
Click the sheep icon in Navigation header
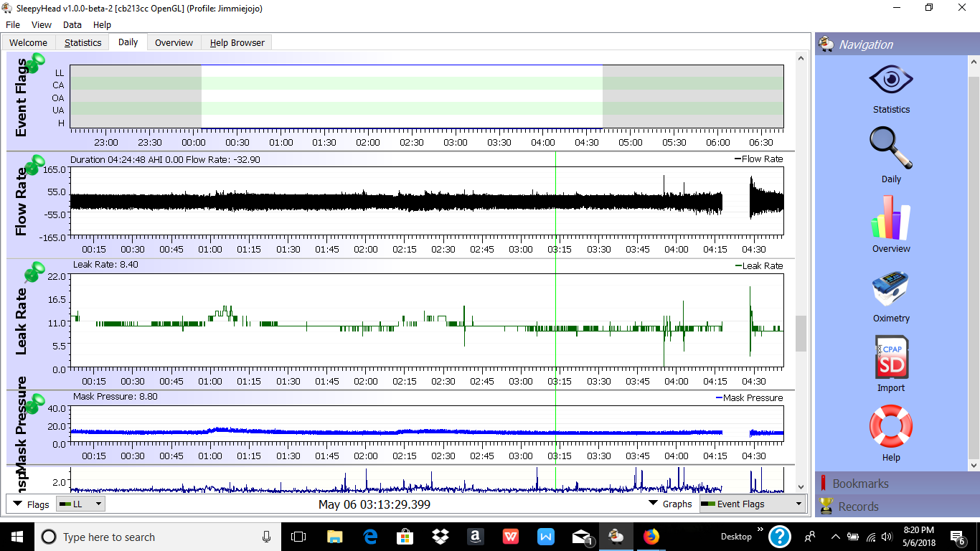click(826, 44)
